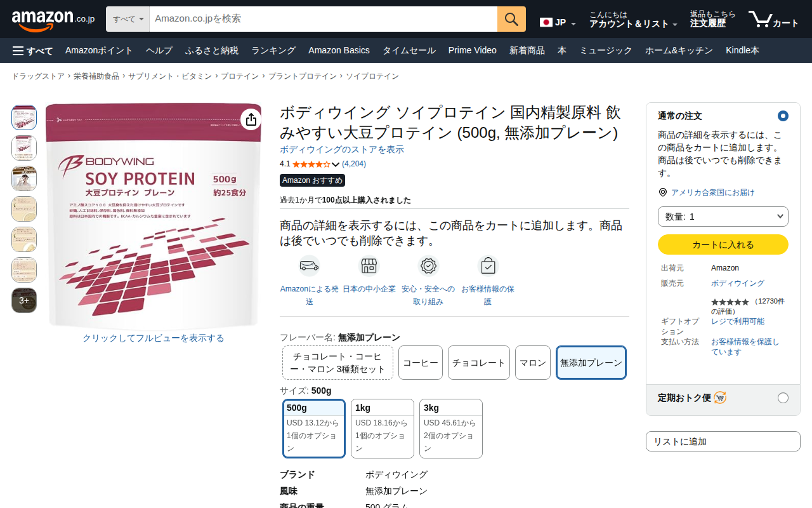Open the ふるさと納税 nav item
This screenshot has width=812, height=508.
(x=212, y=51)
